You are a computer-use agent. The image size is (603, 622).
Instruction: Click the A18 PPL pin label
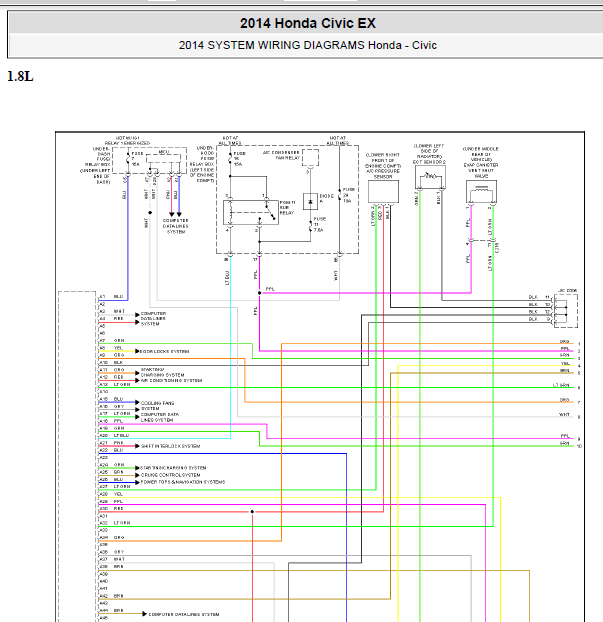click(x=111, y=421)
